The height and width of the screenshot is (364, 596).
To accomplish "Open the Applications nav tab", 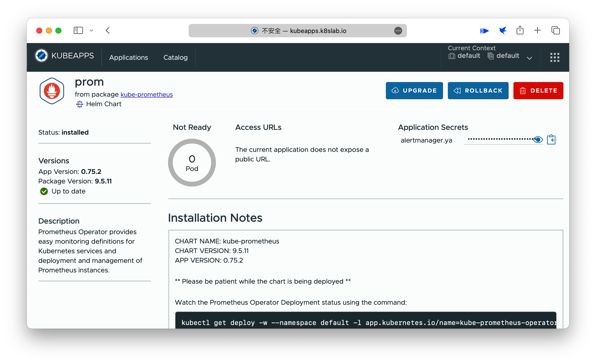I will point(129,58).
